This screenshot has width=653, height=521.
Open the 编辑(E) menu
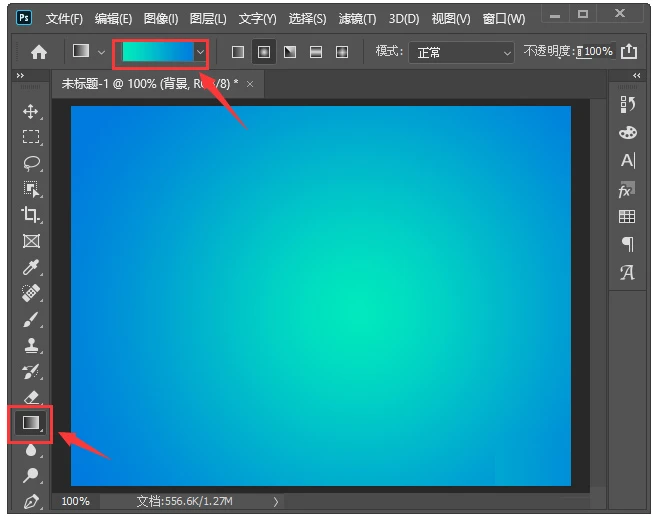[113, 19]
